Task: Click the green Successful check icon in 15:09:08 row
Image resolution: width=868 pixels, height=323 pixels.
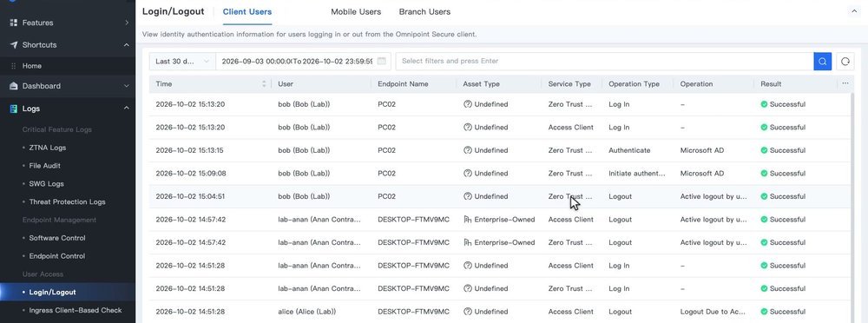Action: pos(764,174)
